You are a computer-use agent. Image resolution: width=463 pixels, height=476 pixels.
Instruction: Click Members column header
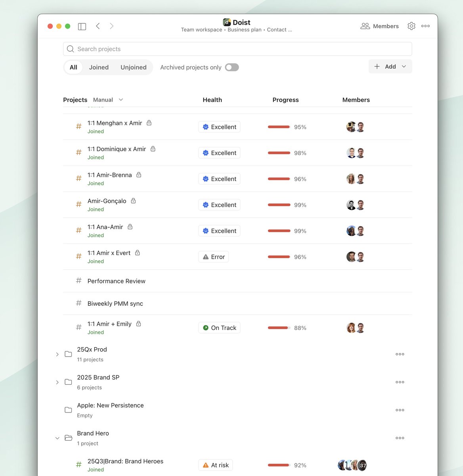[x=356, y=100]
